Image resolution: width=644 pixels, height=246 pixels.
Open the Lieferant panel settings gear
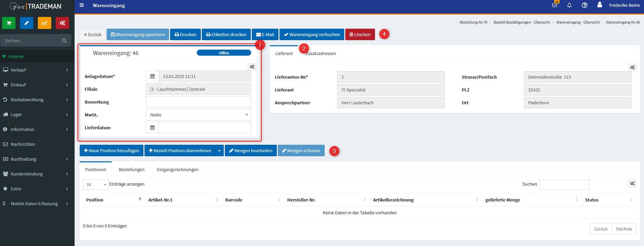[x=632, y=67]
